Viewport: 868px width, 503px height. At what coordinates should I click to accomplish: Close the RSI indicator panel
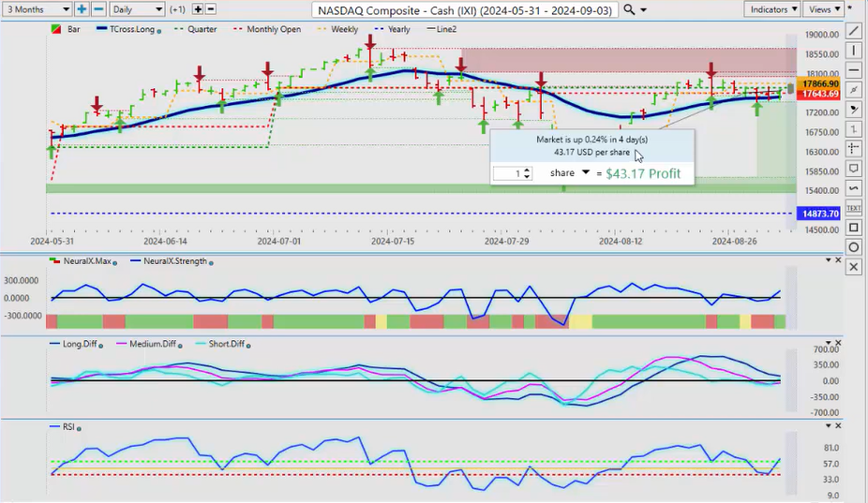[x=838, y=425]
